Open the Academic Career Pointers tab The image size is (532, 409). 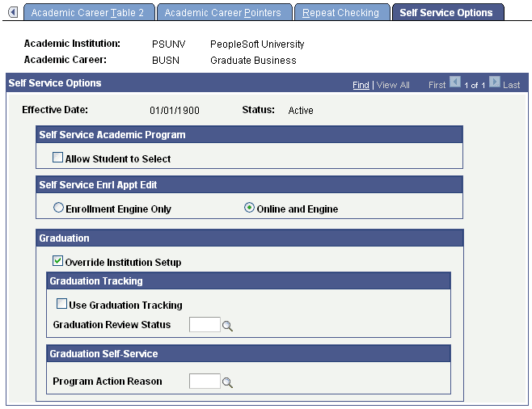point(224,13)
